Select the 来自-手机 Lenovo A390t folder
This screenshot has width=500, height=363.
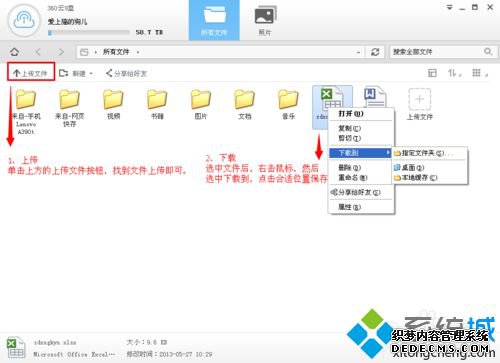[x=26, y=111]
